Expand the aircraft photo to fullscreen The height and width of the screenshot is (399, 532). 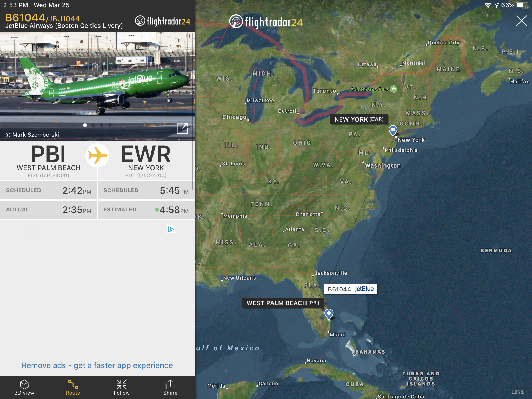pyautogui.click(x=182, y=128)
